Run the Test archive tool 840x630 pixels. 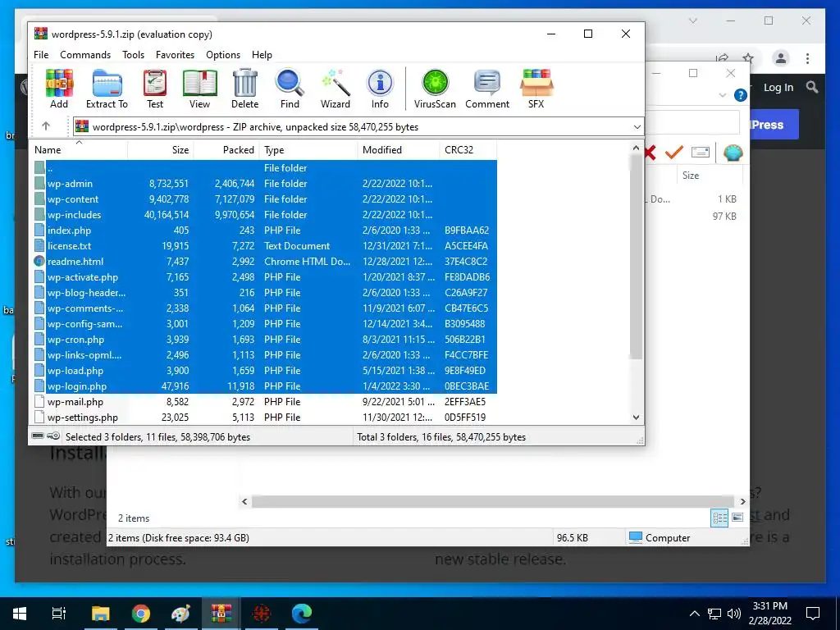(155, 89)
